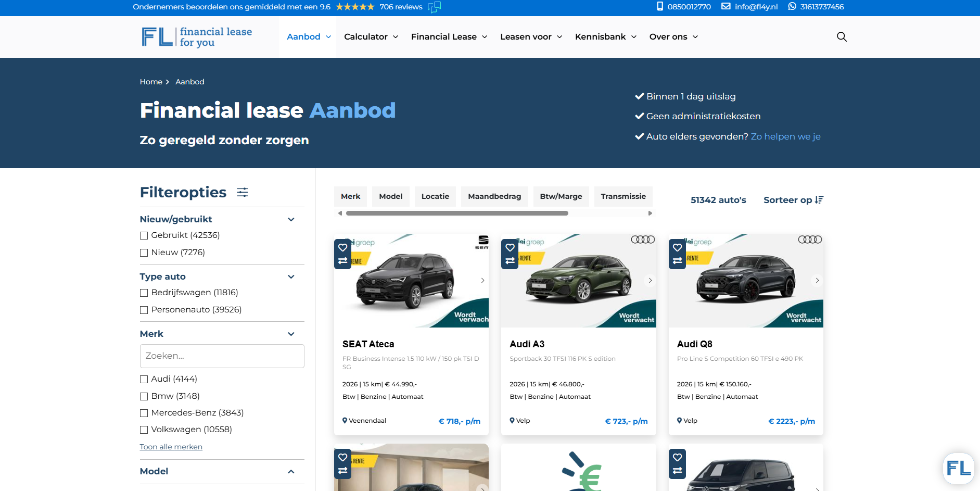Select the Merk filter chip

(x=350, y=196)
